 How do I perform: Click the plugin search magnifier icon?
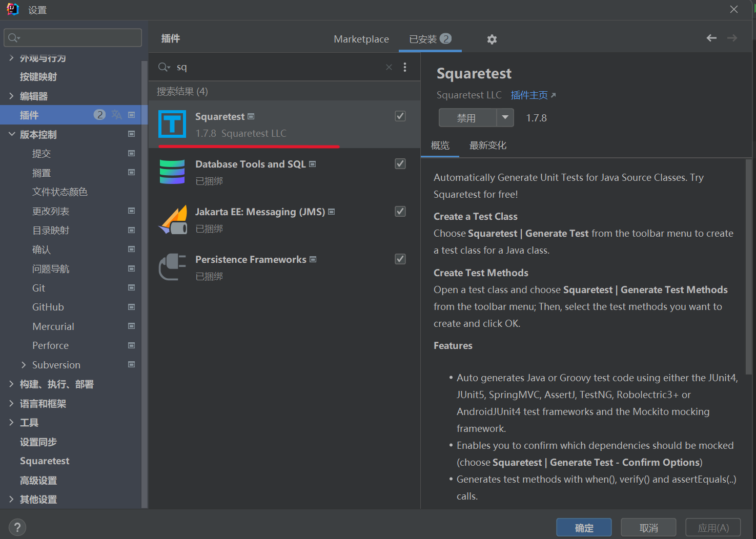click(x=164, y=67)
